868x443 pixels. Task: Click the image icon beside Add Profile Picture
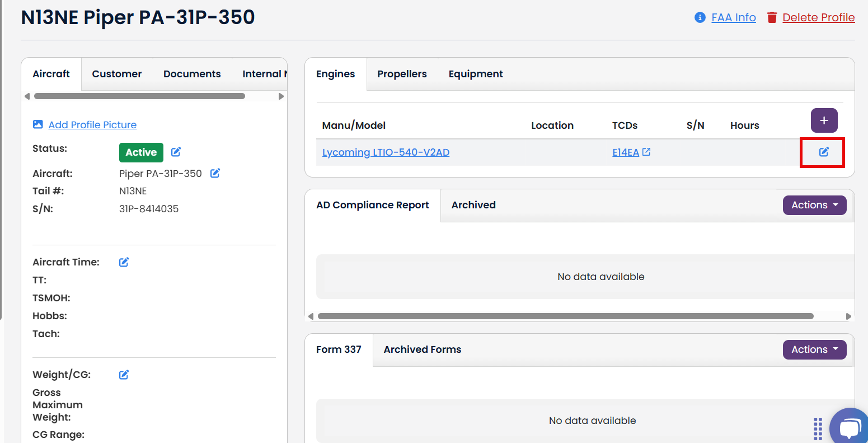click(38, 124)
